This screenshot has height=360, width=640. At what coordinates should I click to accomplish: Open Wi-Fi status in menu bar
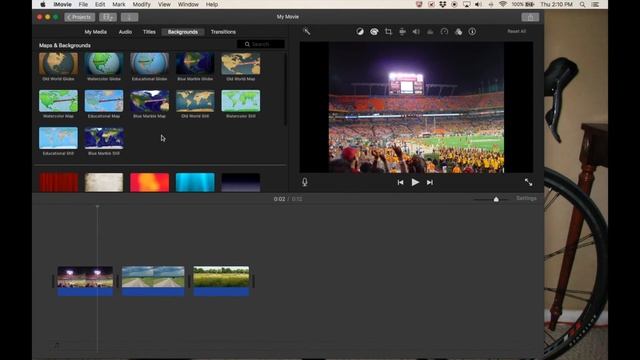coord(503,4)
